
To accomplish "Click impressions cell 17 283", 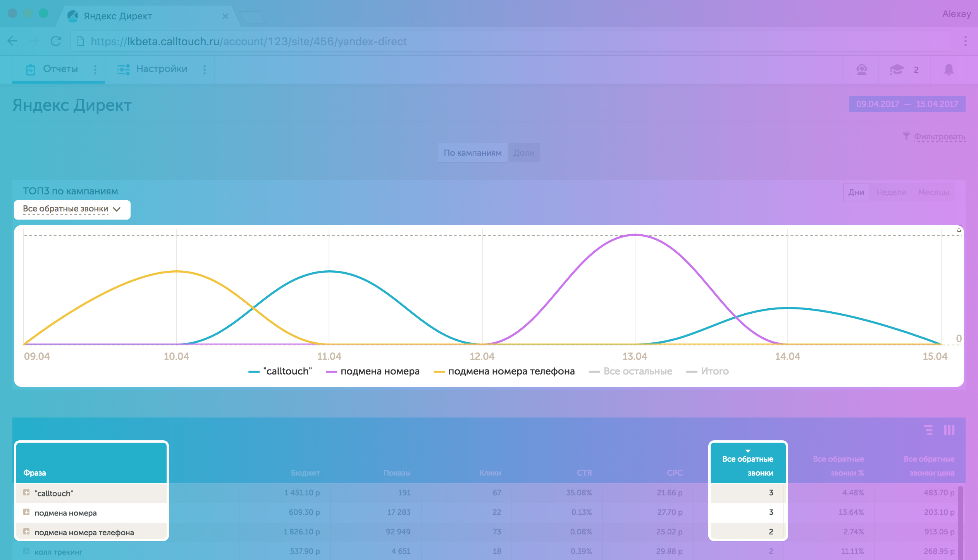I will [399, 512].
